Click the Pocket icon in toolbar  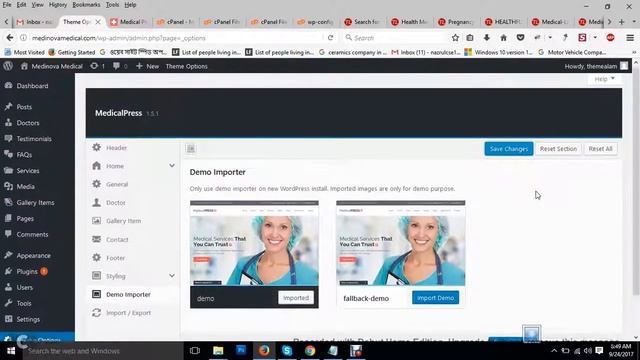coord(520,38)
